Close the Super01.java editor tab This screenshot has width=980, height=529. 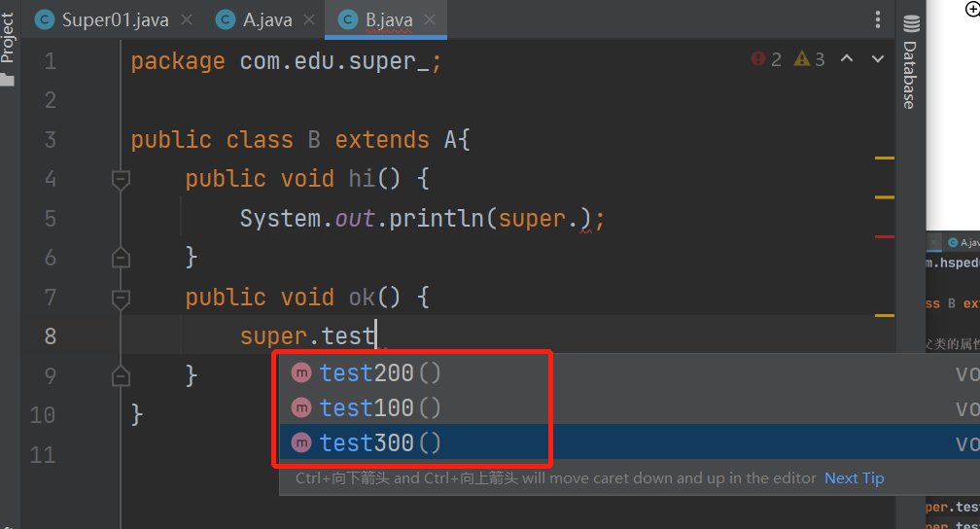pyautogui.click(x=187, y=19)
